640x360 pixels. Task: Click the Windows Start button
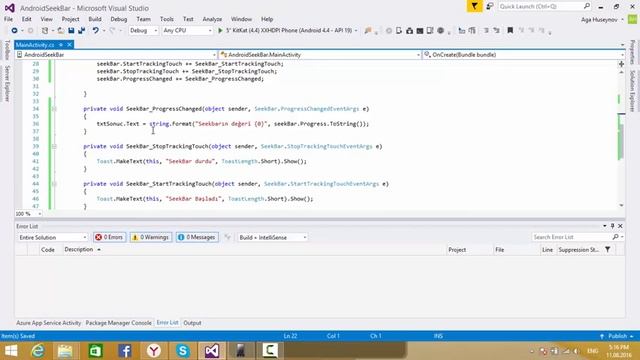click(x=11, y=351)
